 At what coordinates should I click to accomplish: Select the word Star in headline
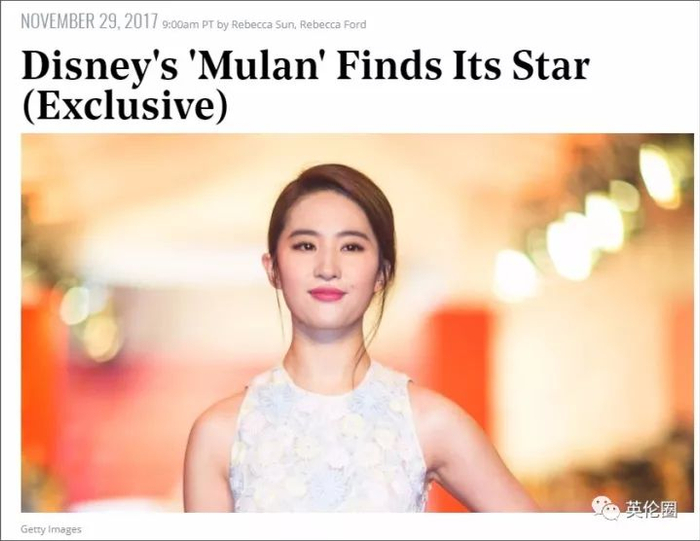(x=551, y=66)
